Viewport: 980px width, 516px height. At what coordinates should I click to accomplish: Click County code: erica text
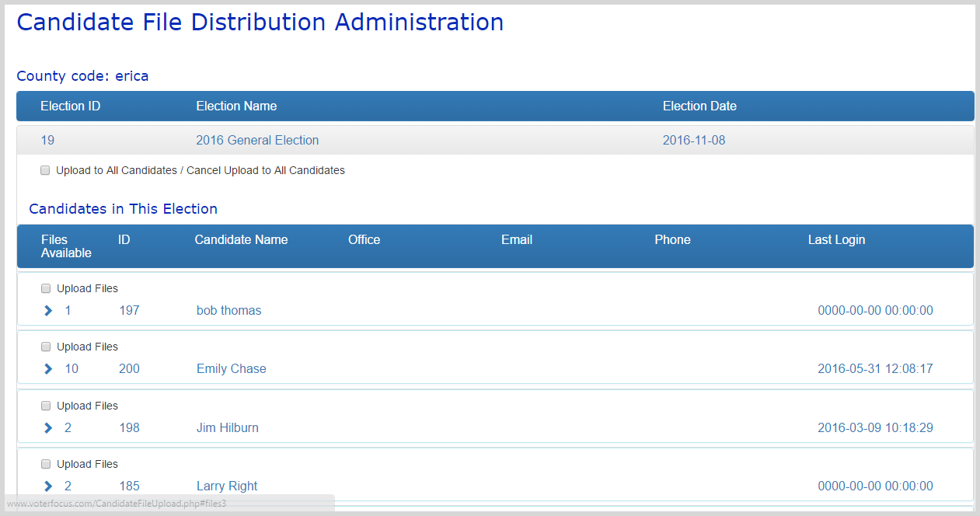pos(82,76)
